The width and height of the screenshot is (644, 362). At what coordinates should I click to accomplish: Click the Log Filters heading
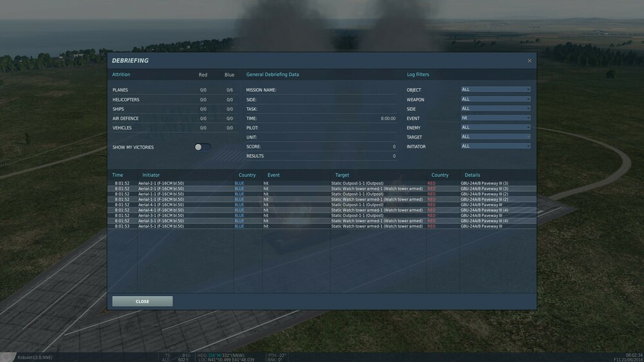point(418,75)
